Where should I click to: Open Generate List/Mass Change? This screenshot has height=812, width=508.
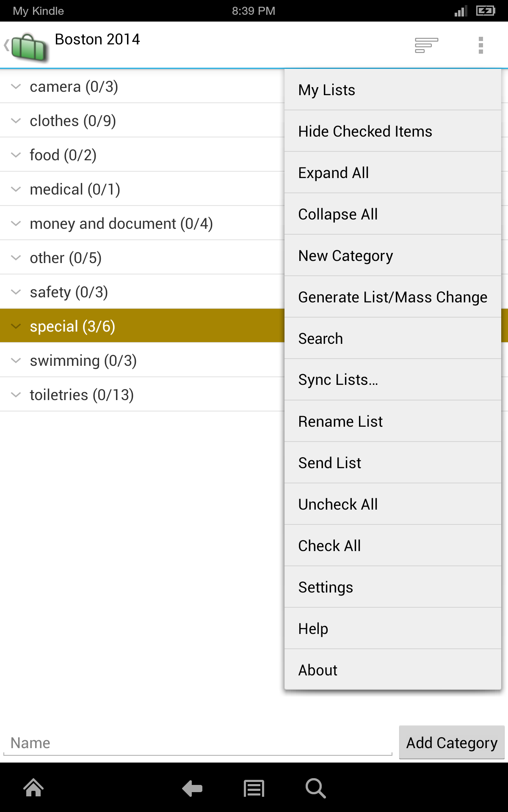[x=392, y=297]
